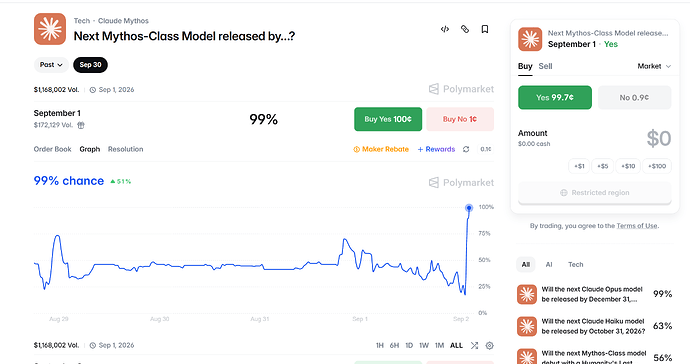The image size is (690, 364).
Task: Select the Sep 30 date pill
Action: click(x=90, y=65)
